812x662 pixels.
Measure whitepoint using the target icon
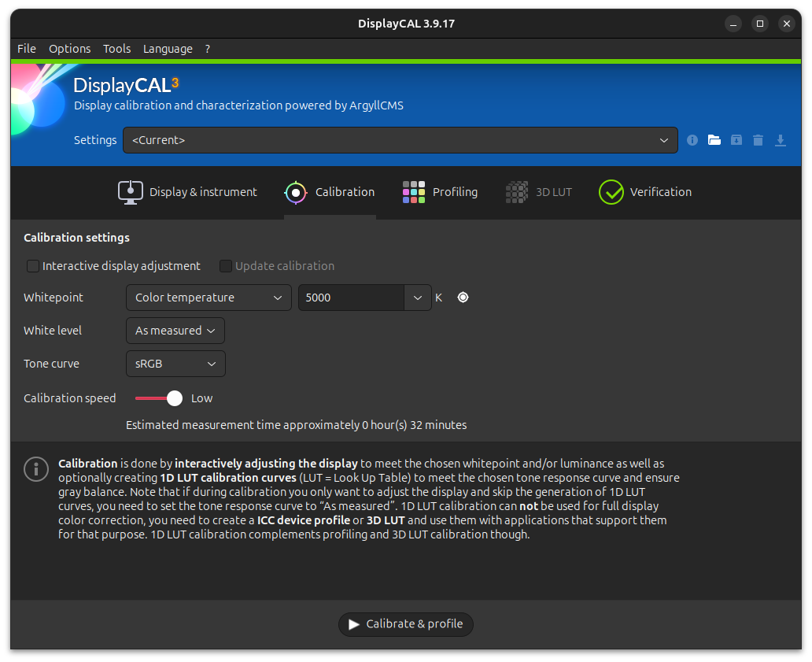(463, 298)
